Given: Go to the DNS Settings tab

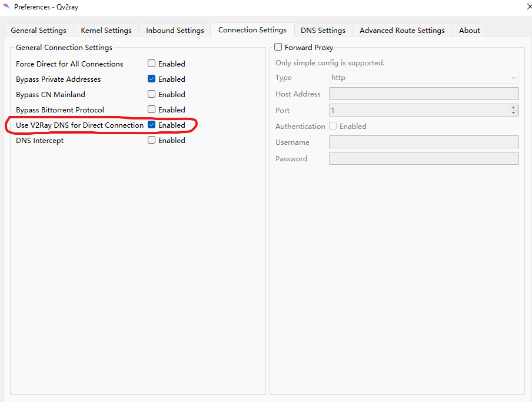Looking at the screenshot, I should coord(322,30).
